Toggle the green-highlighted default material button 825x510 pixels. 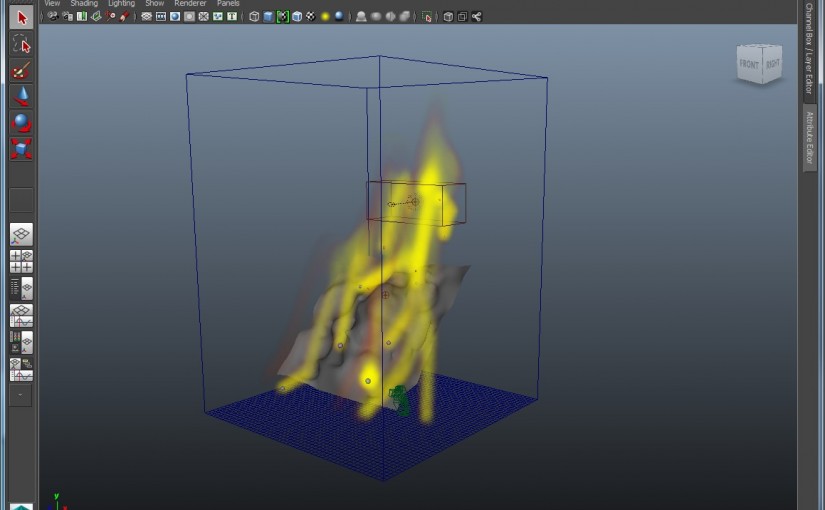(x=283, y=16)
